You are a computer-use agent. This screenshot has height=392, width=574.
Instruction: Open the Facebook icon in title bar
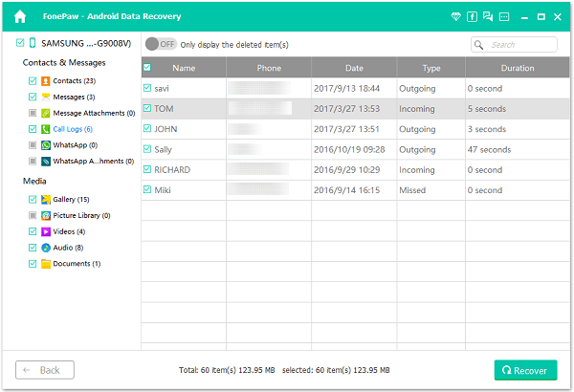point(472,16)
